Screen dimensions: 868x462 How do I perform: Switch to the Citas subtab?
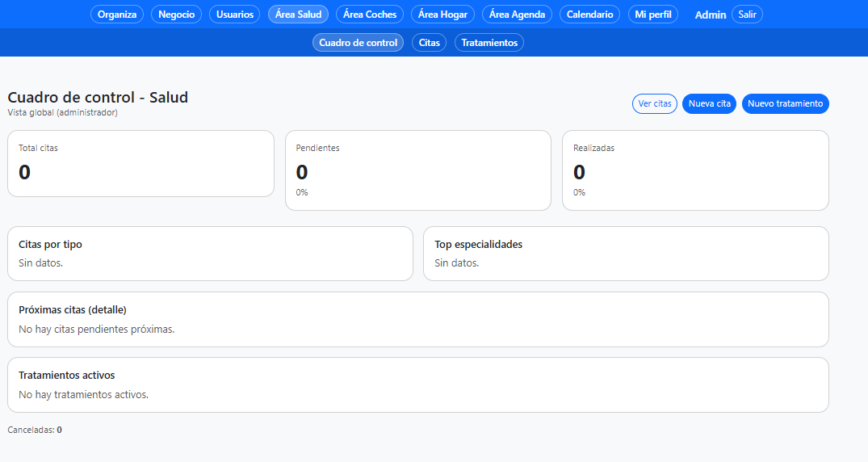point(430,43)
